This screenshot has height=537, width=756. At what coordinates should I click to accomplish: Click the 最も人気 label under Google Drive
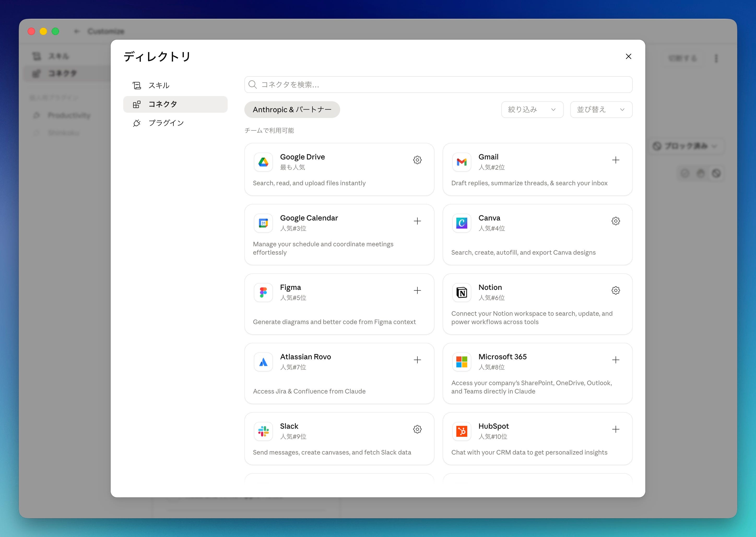click(292, 168)
